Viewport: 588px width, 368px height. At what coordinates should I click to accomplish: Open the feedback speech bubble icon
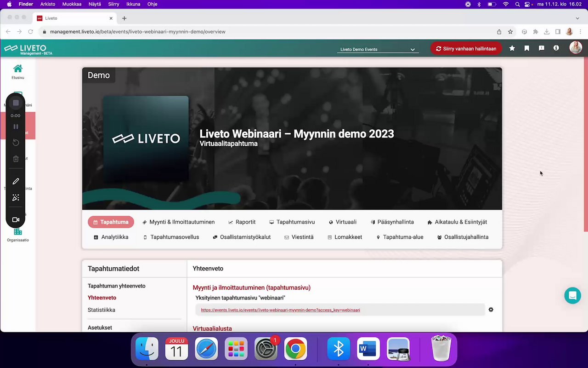click(542, 48)
